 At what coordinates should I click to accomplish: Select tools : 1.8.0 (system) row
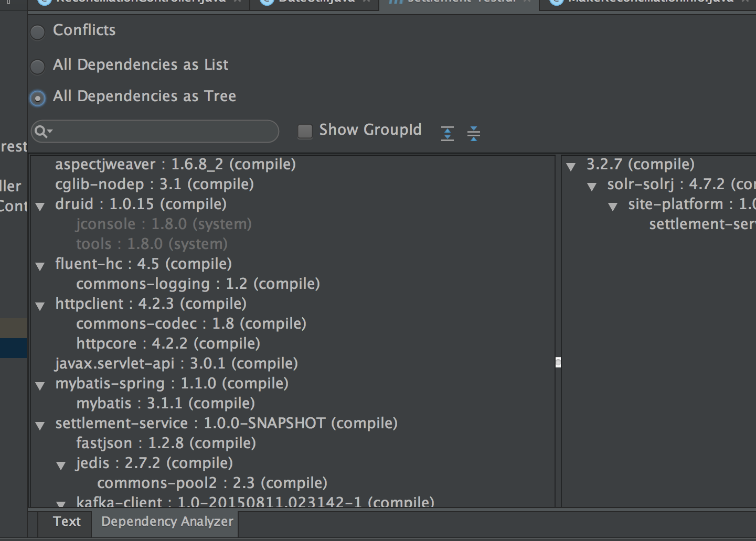(x=152, y=244)
